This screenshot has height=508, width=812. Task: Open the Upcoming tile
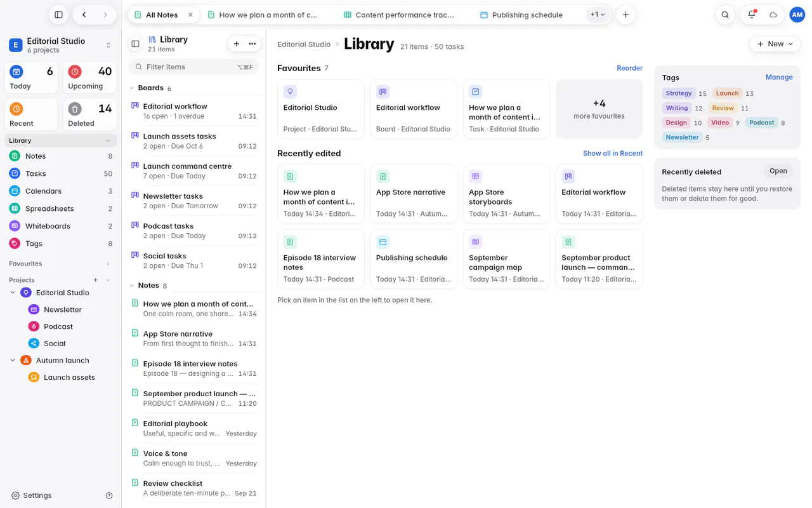click(x=90, y=77)
